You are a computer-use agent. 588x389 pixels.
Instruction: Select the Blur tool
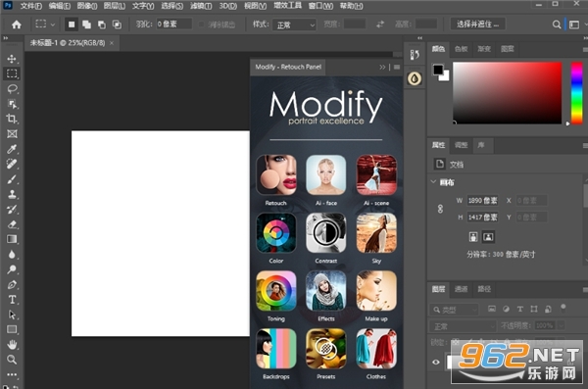point(12,255)
